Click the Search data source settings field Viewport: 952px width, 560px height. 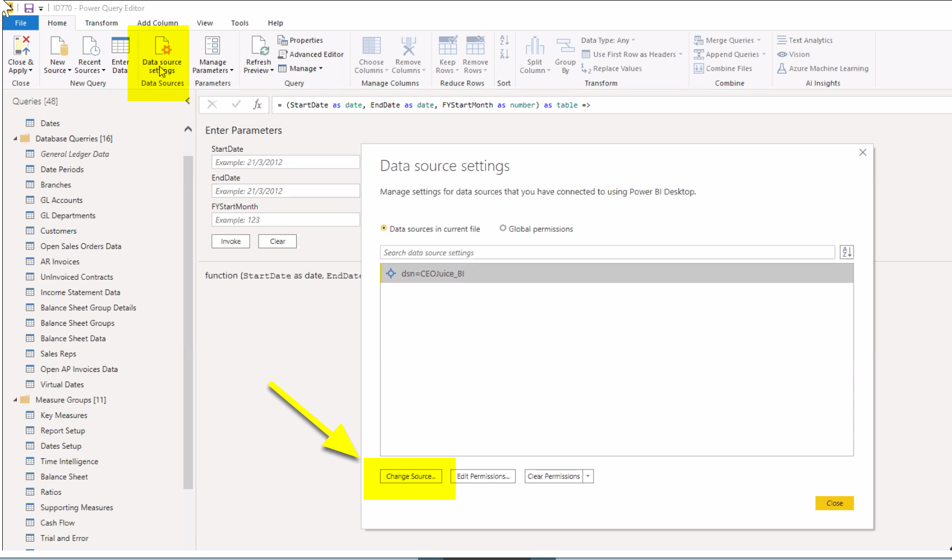coord(608,253)
